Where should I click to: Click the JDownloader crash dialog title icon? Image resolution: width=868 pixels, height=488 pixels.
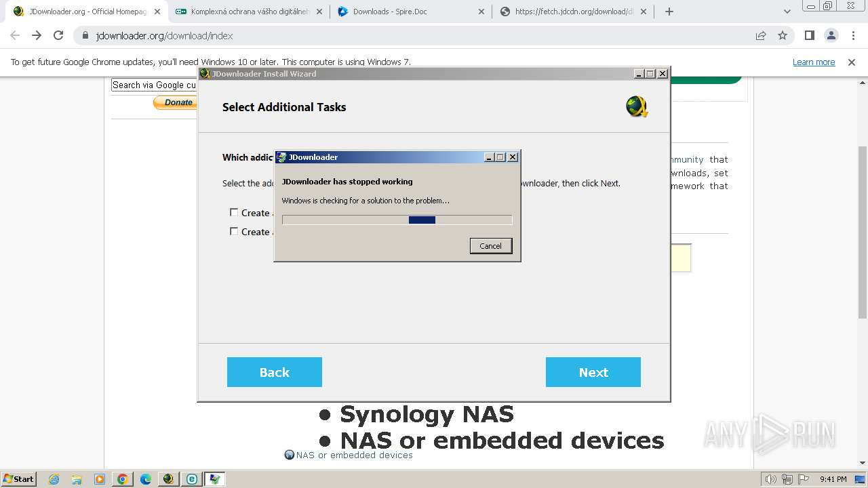[x=281, y=157]
